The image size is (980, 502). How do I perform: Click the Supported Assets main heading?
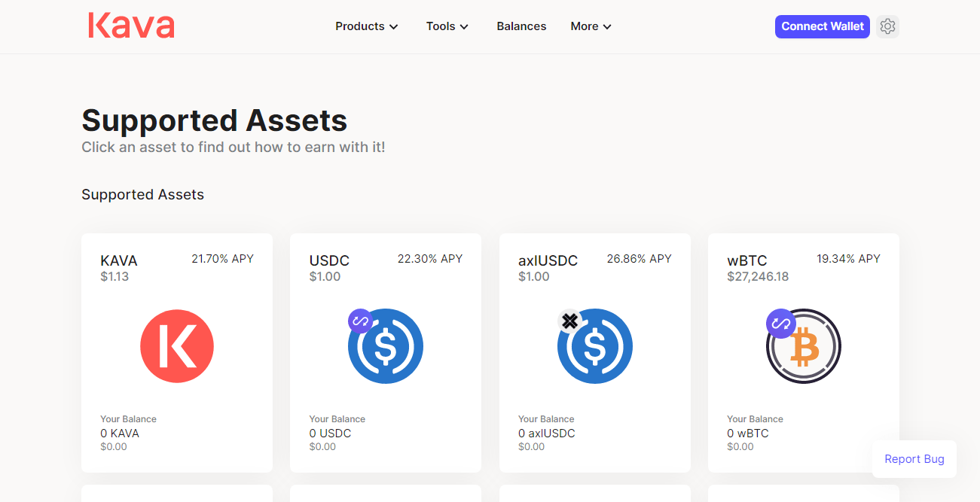click(215, 120)
